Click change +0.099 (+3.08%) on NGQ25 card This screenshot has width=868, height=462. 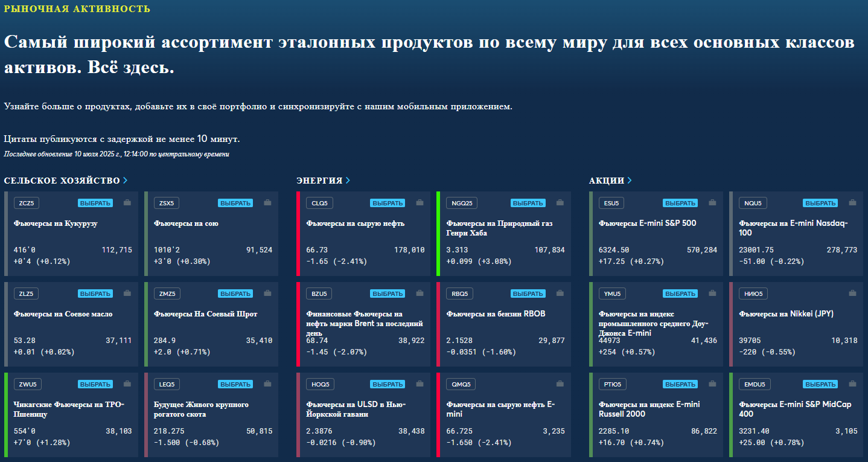[479, 261]
